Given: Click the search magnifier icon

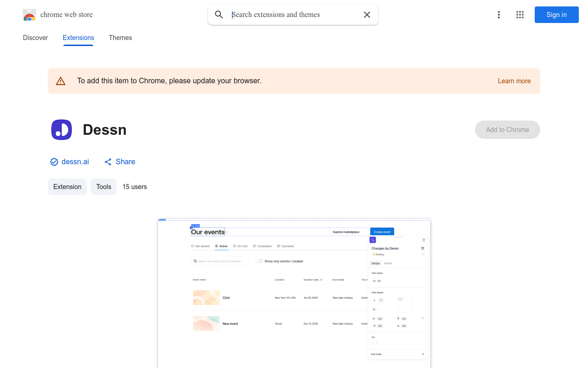Looking at the screenshot, I should click(219, 15).
